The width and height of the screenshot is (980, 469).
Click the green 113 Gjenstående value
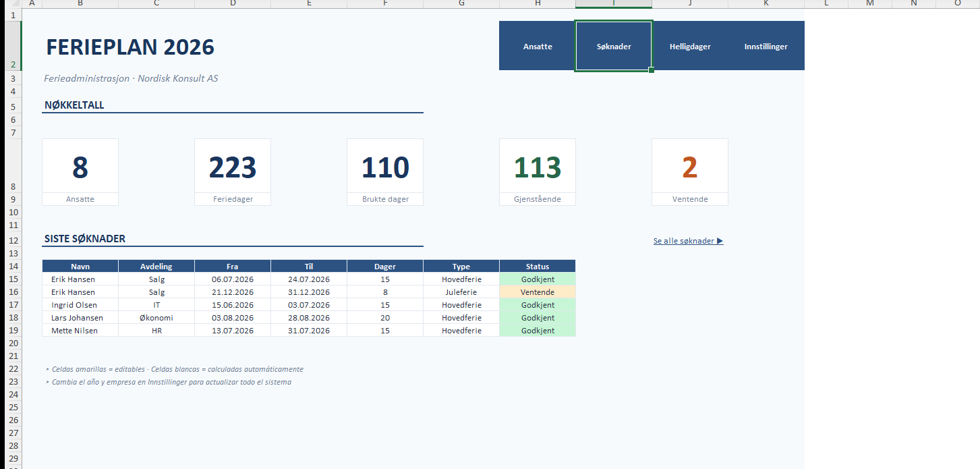tap(538, 167)
